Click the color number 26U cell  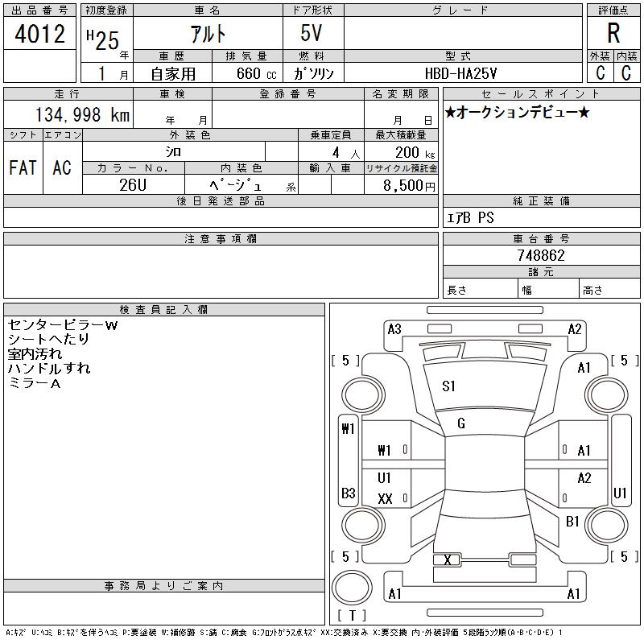133,184
